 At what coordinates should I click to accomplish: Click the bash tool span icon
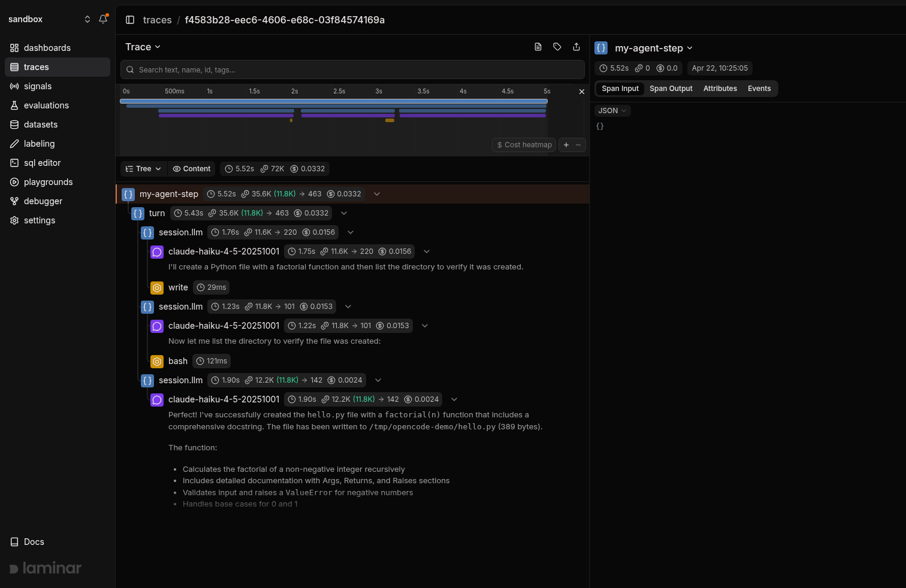click(x=157, y=361)
